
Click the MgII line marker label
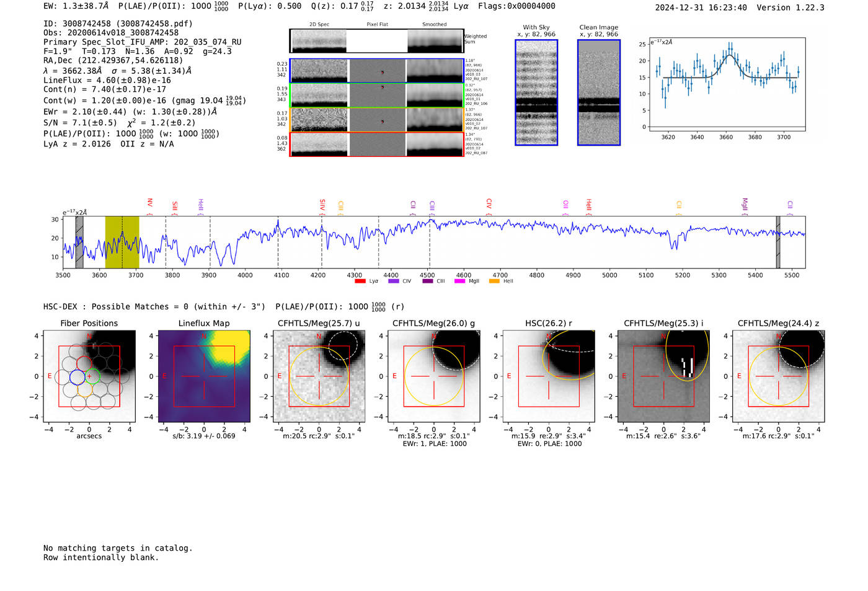pyautogui.click(x=745, y=205)
